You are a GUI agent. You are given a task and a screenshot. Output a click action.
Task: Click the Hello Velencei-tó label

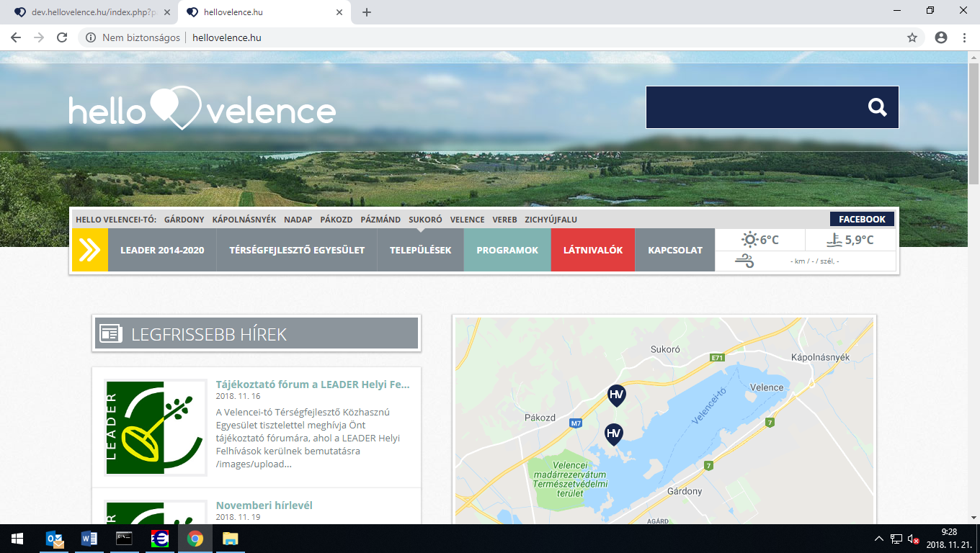(117, 220)
